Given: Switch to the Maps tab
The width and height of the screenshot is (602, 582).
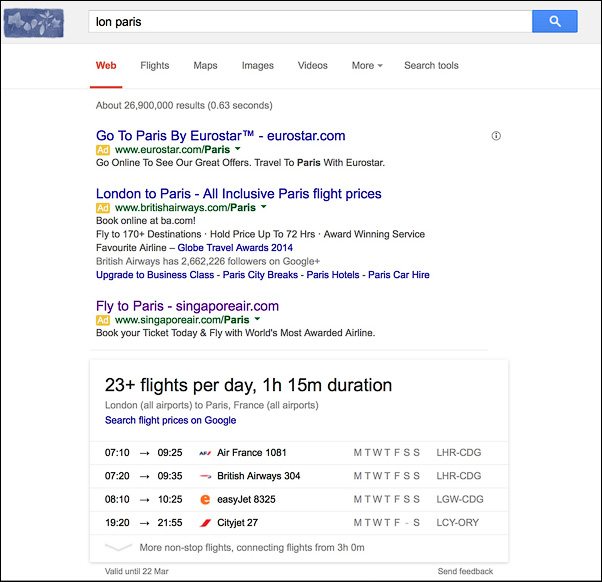Looking at the screenshot, I should 205,66.
